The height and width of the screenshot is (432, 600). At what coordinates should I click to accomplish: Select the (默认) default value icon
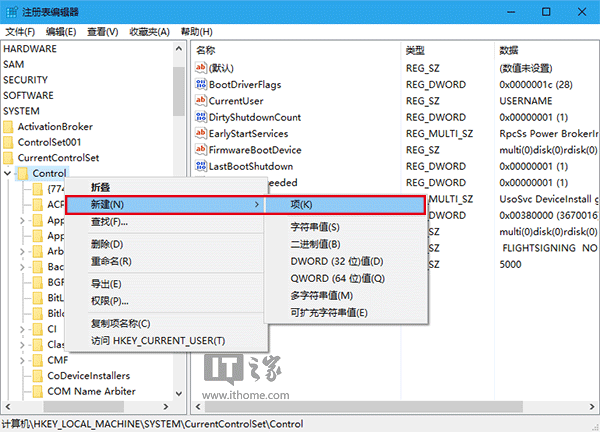click(x=200, y=68)
